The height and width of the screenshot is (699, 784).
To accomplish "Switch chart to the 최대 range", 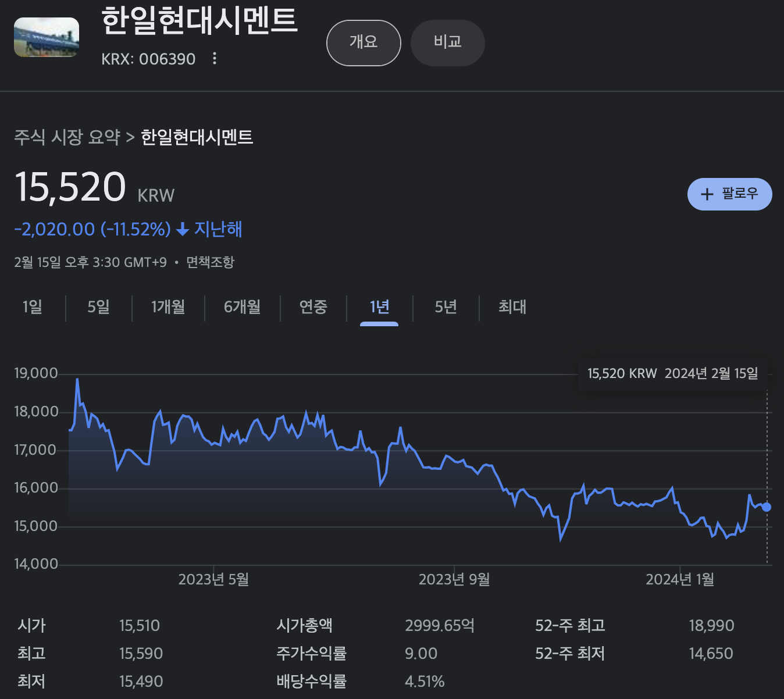I will 512,306.
